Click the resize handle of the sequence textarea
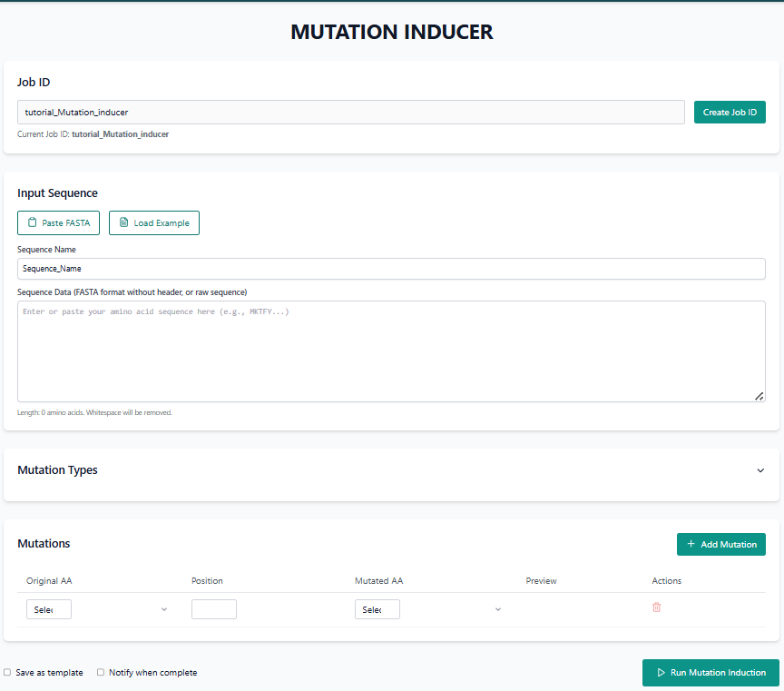Screen dimensions: 784x691 759,395
